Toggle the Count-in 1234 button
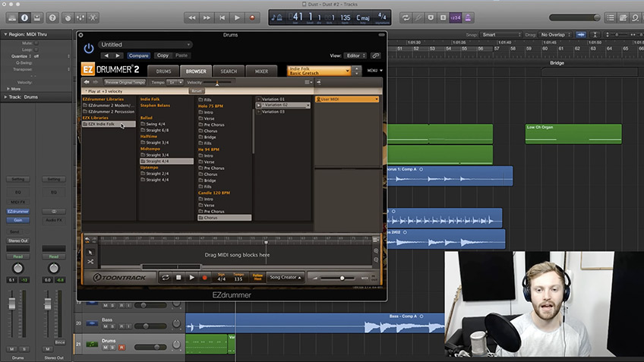644x362 pixels. [x=456, y=17]
